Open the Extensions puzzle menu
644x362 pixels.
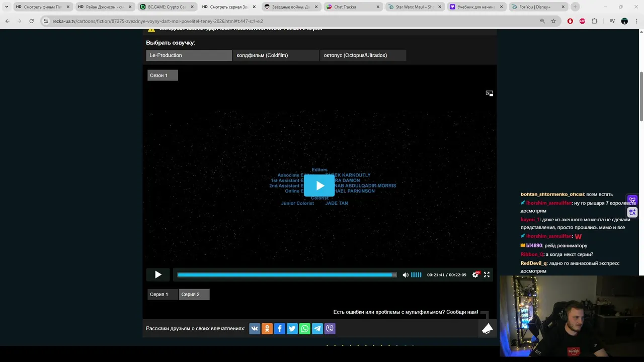click(595, 21)
